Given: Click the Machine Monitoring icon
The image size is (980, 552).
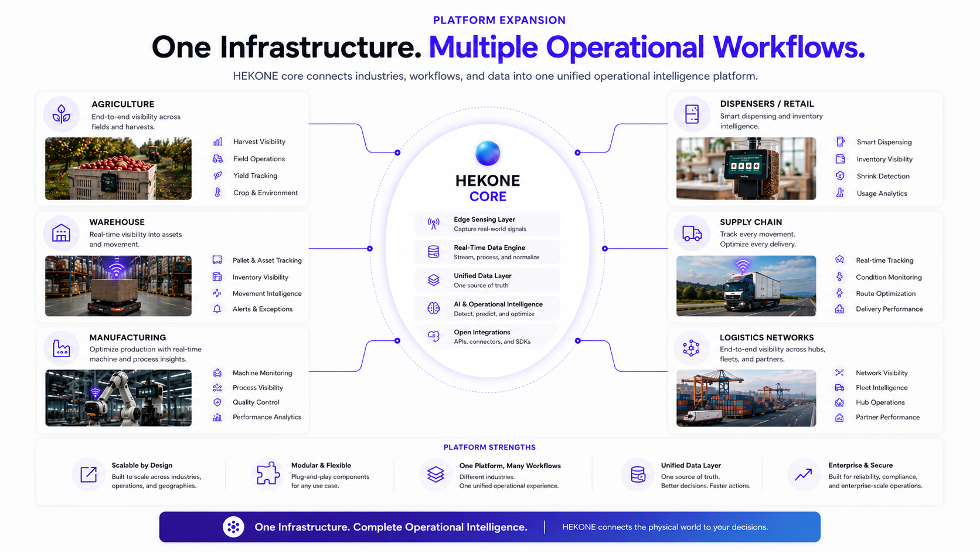Looking at the screenshot, I should click(x=217, y=373).
